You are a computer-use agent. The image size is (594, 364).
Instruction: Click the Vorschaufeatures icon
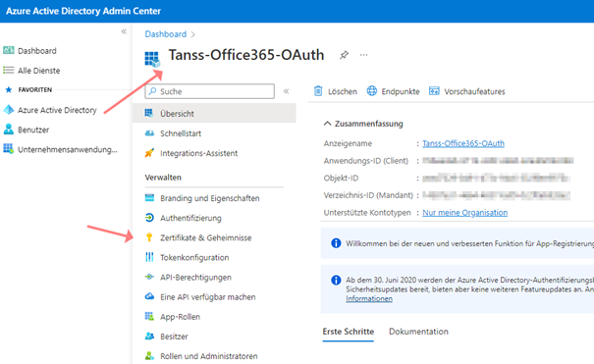pyautogui.click(x=434, y=91)
